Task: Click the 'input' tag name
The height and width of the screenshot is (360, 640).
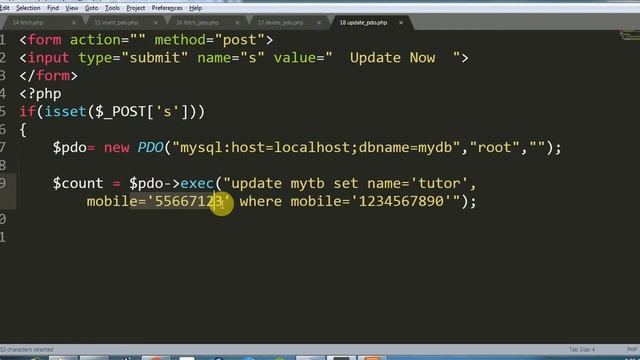Action: [49, 58]
